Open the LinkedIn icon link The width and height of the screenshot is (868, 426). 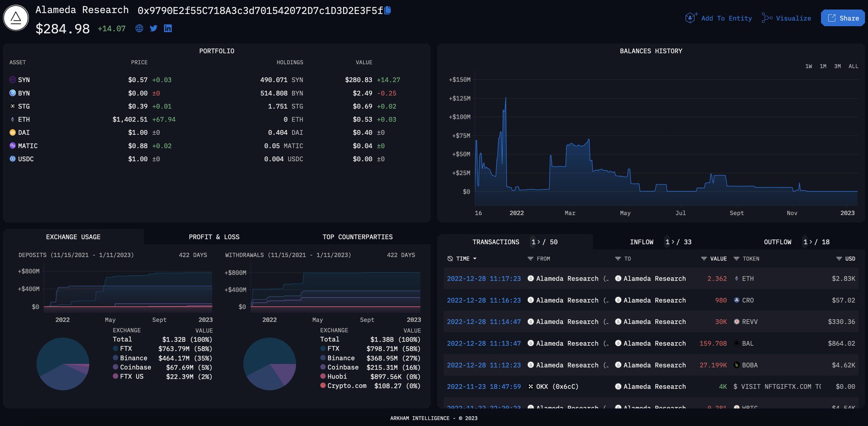168,28
